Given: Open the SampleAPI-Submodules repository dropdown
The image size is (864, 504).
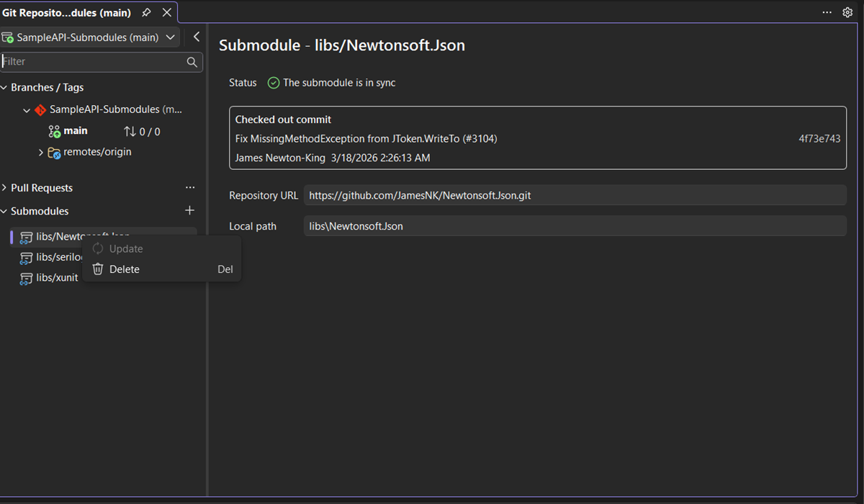Looking at the screenshot, I should click(x=90, y=37).
